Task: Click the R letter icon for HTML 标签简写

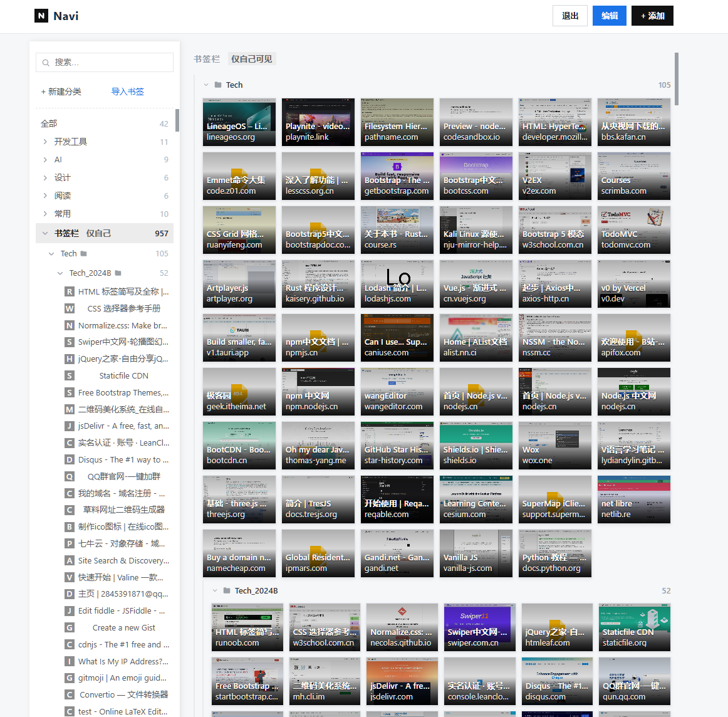Action: 69,291
